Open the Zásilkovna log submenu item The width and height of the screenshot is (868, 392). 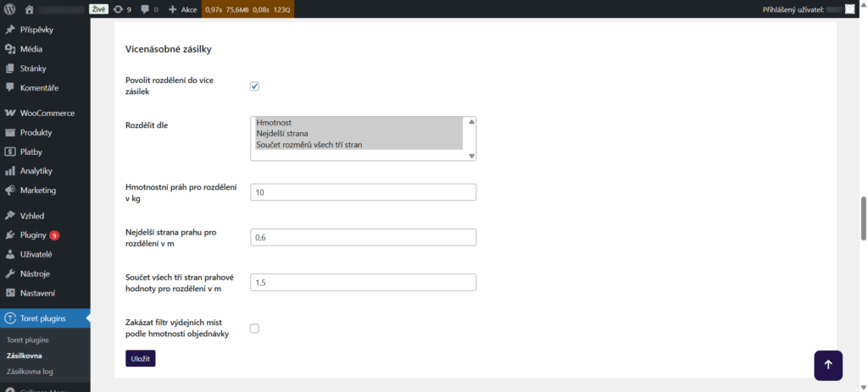[x=30, y=372]
